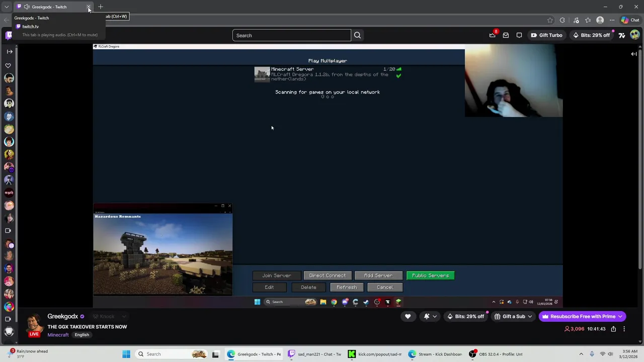Click the Twitch home logo
The image size is (644, 362).
pos(9,35)
